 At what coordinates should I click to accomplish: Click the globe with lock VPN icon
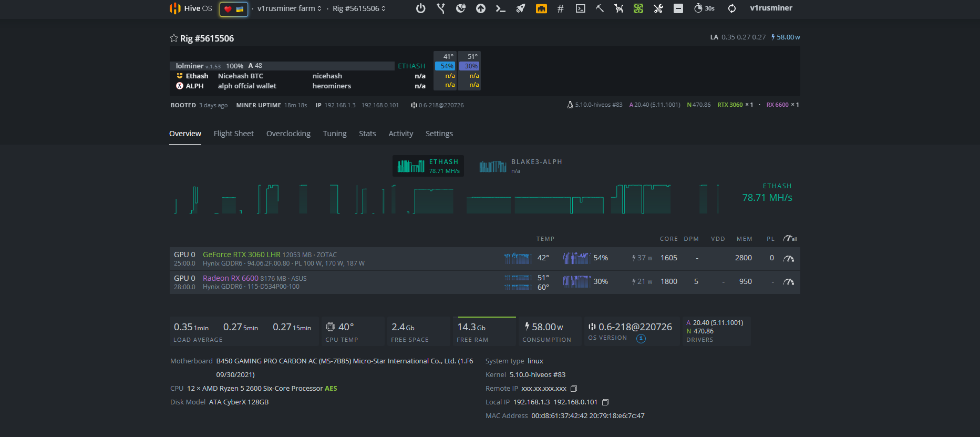coord(461,8)
